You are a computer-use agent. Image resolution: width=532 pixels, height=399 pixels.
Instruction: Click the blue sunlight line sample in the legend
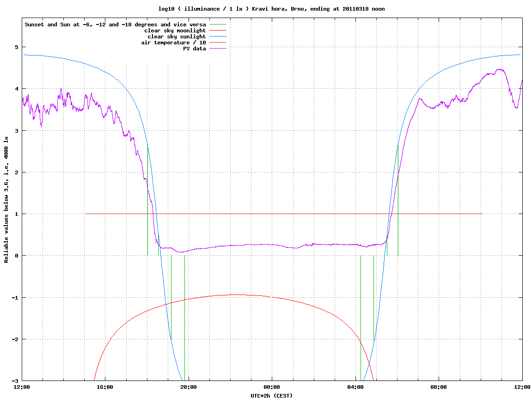click(218, 37)
